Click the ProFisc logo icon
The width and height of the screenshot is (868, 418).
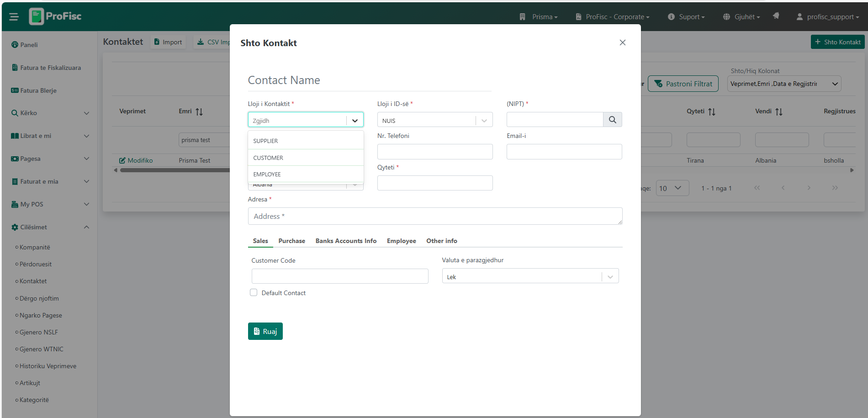pyautogui.click(x=37, y=16)
